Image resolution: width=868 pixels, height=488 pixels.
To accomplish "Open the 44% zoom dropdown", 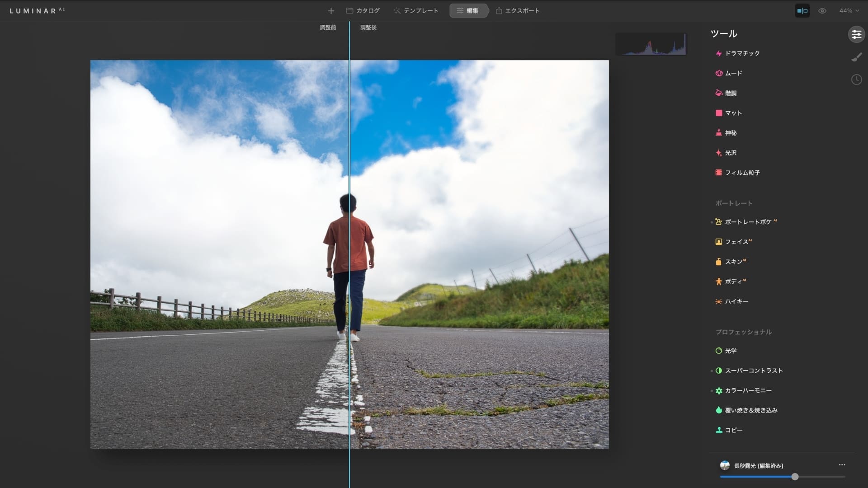I will click(x=849, y=11).
